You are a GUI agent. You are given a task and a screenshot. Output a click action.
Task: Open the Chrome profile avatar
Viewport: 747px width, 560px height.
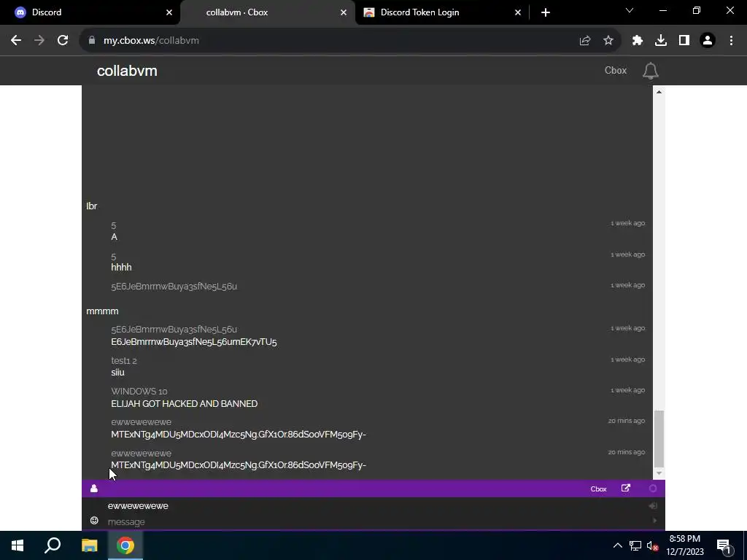pos(708,41)
